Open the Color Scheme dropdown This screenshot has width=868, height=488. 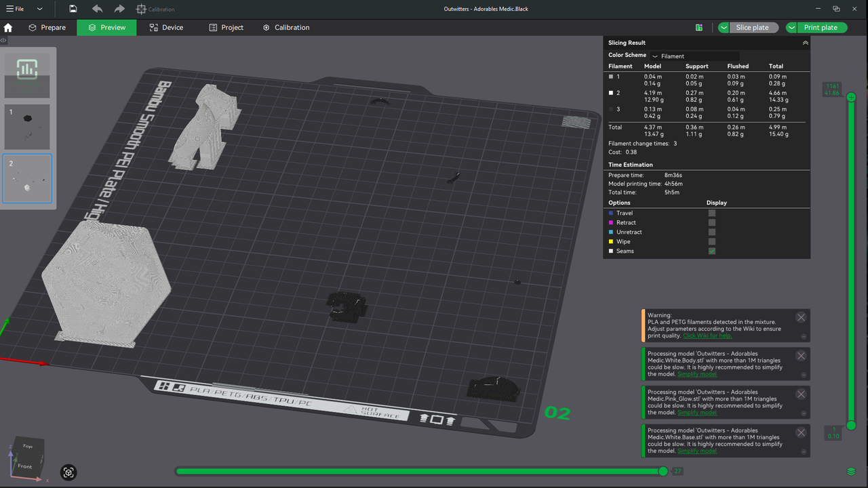click(694, 56)
